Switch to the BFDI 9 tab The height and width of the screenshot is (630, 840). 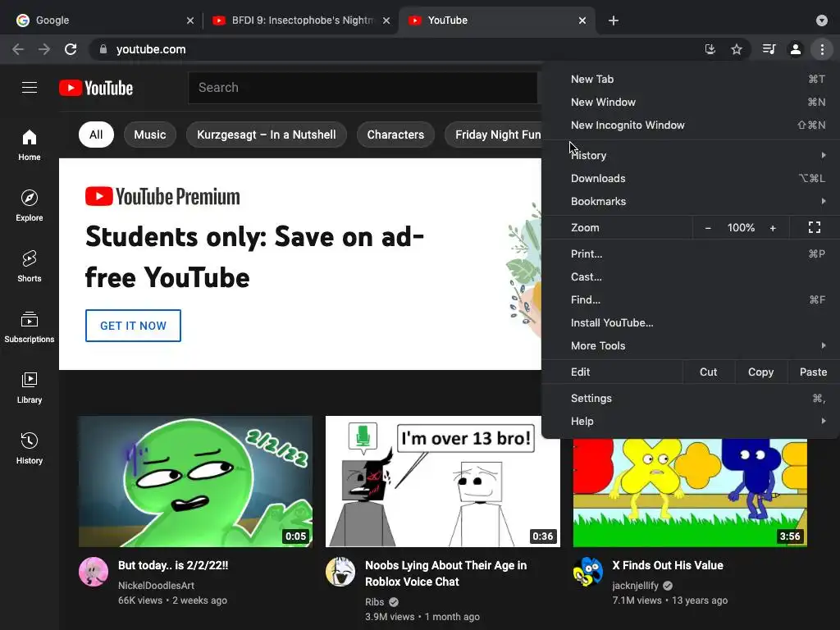(300, 21)
